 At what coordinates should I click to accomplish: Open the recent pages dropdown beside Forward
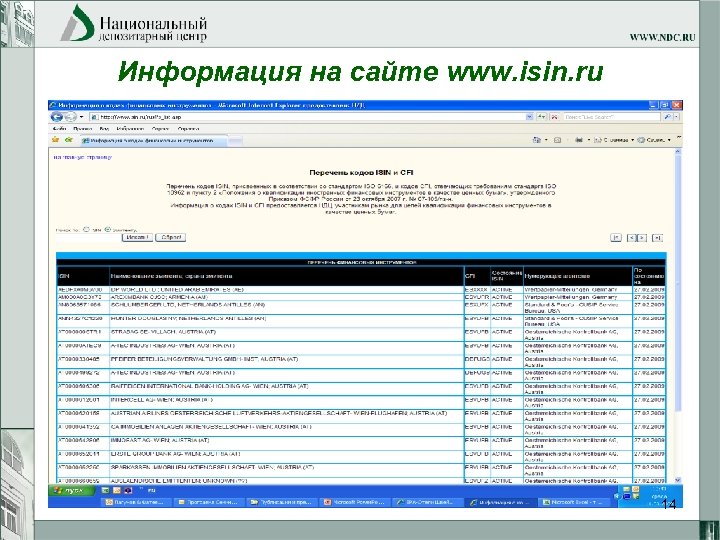click(x=82, y=117)
